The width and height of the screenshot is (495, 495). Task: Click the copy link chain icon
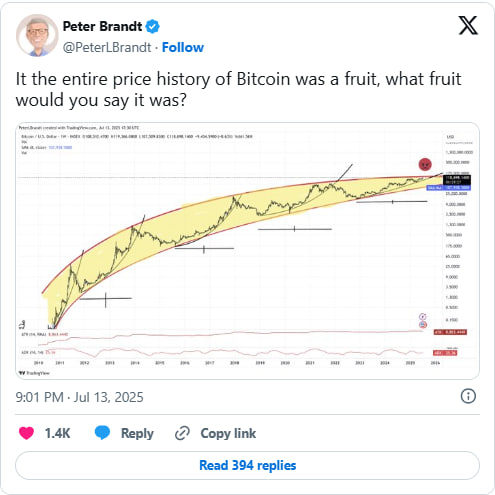click(x=182, y=433)
